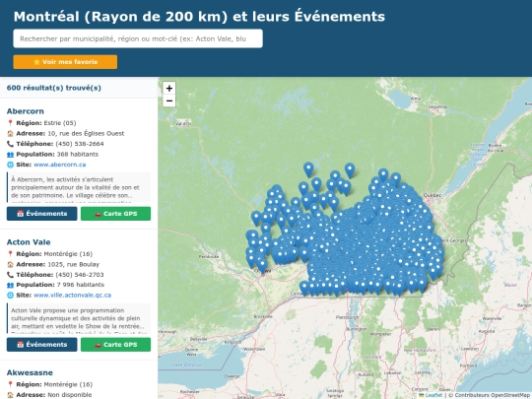Image resolution: width=532 pixels, height=399 pixels.
Task: Click the Abercorn description paragraph
Action: pyautogui.click(x=79, y=187)
